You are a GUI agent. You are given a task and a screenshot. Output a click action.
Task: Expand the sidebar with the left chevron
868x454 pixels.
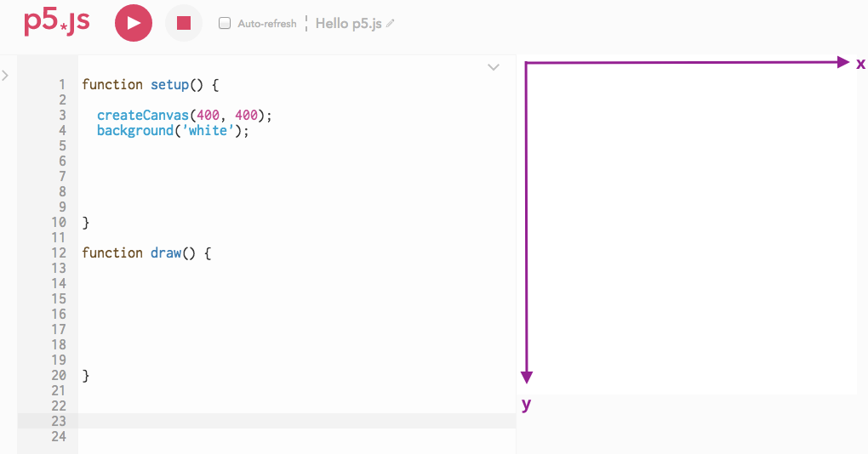(6, 75)
